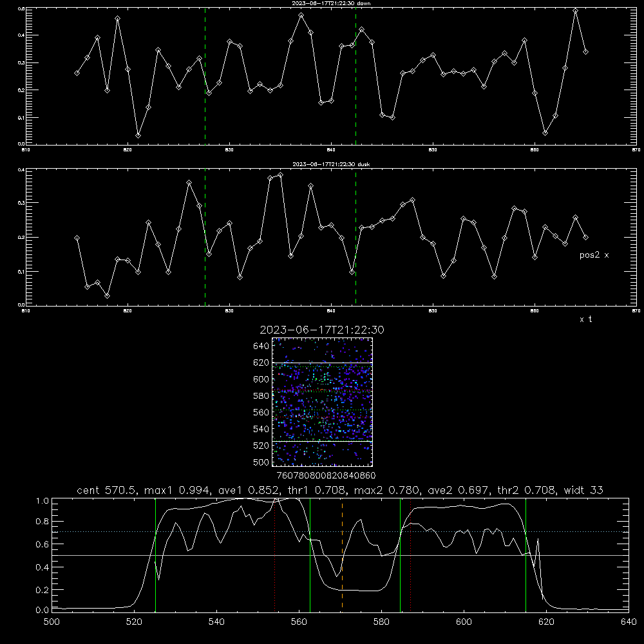
Task: Click the lower white horizontal line in the image panel
Action: click(323, 442)
